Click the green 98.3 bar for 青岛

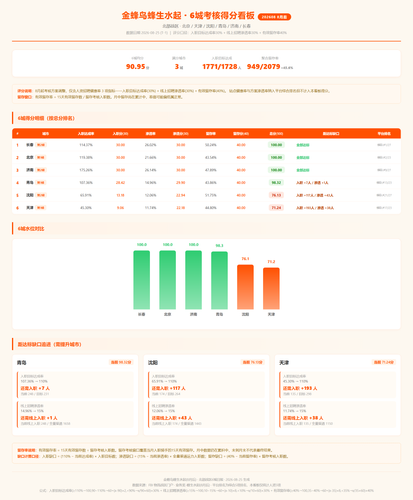pyautogui.click(x=219, y=281)
